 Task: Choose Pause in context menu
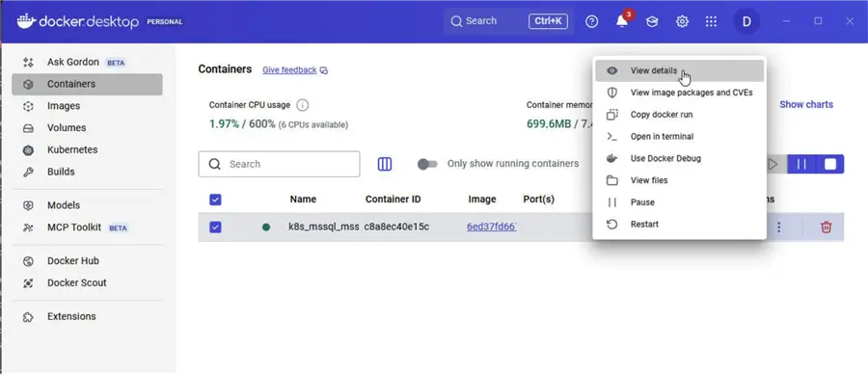point(679,201)
